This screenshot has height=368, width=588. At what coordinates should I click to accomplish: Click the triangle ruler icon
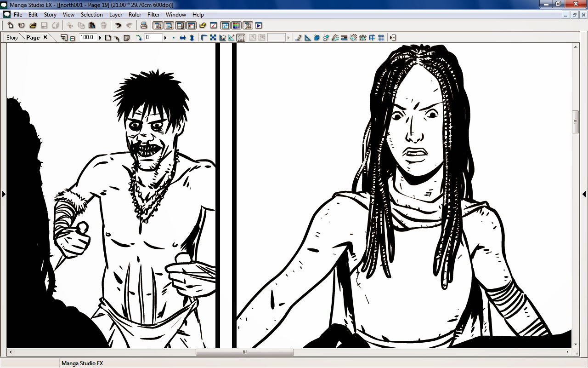coord(308,38)
